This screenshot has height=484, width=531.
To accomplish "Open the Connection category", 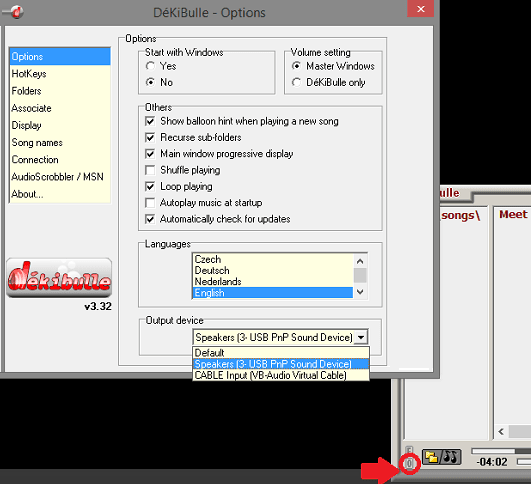I will click(x=60, y=160).
